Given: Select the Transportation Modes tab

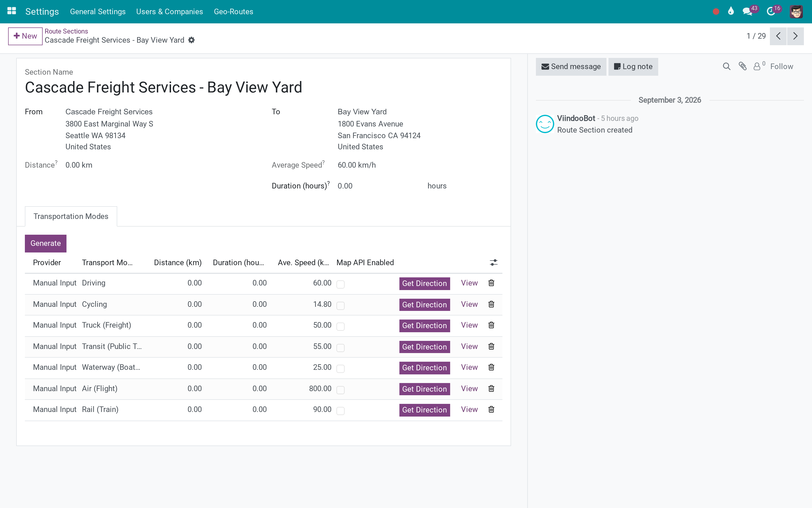Looking at the screenshot, I should 71,216.
